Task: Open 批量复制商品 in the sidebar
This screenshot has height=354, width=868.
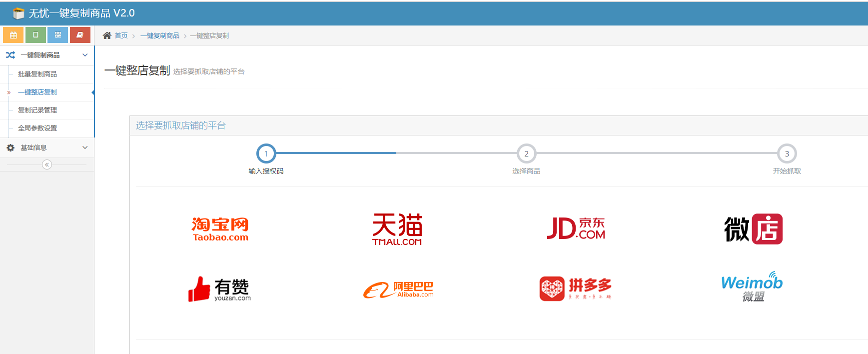Action: (x=37, y=74)
